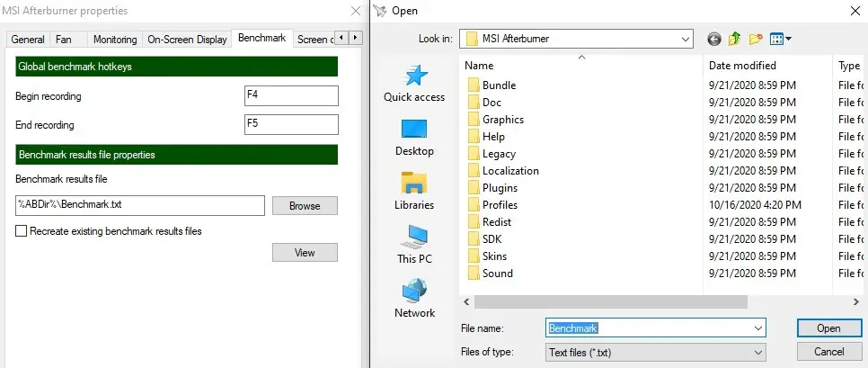Select the Bundle folder icon
Screen dimensions: 868x368
click(474, 85)
